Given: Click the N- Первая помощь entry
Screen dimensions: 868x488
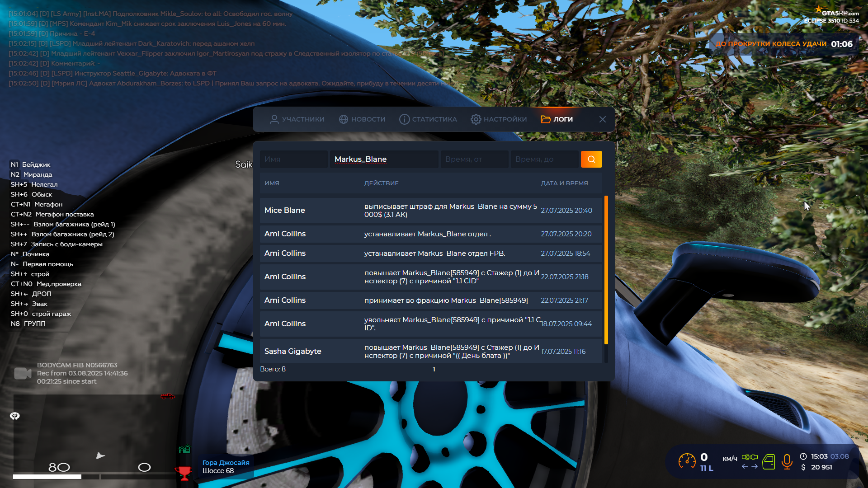Looking at the screenshot, I should 42,264.
